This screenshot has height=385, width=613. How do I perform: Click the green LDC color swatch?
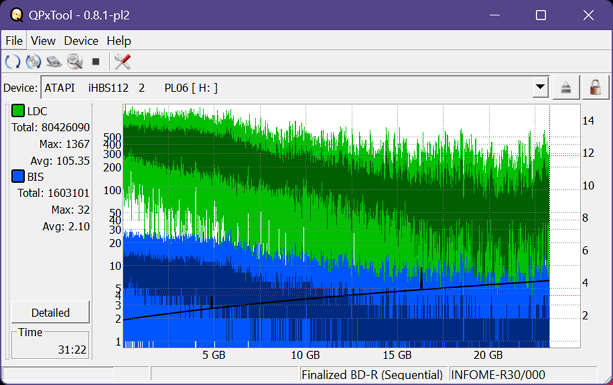(x=18, y=111)
